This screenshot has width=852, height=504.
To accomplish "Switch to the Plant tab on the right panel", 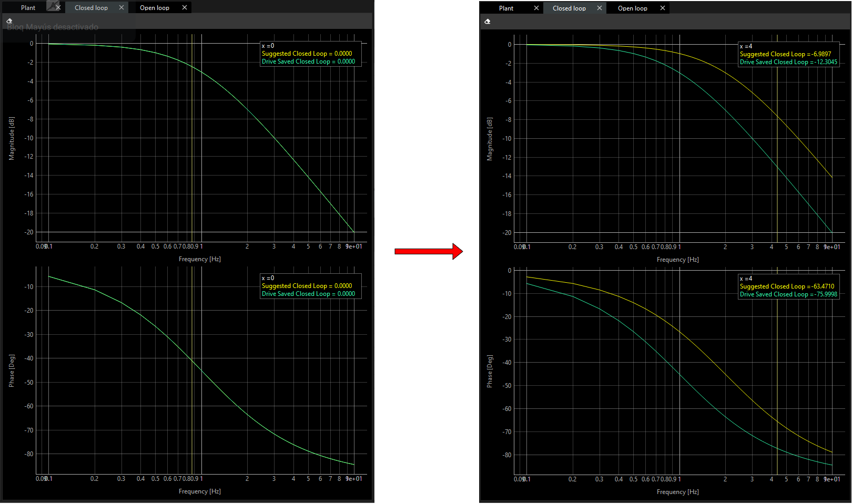I will 505,8.
